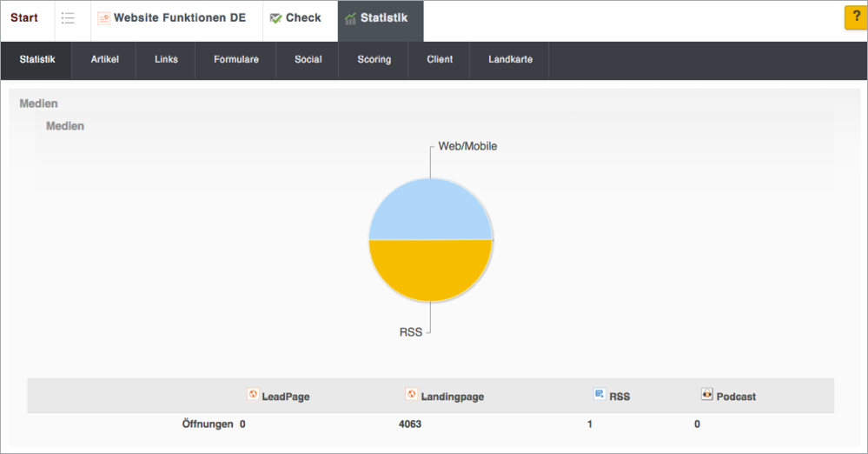Open the list view icon next to Start

click(68, 18)
